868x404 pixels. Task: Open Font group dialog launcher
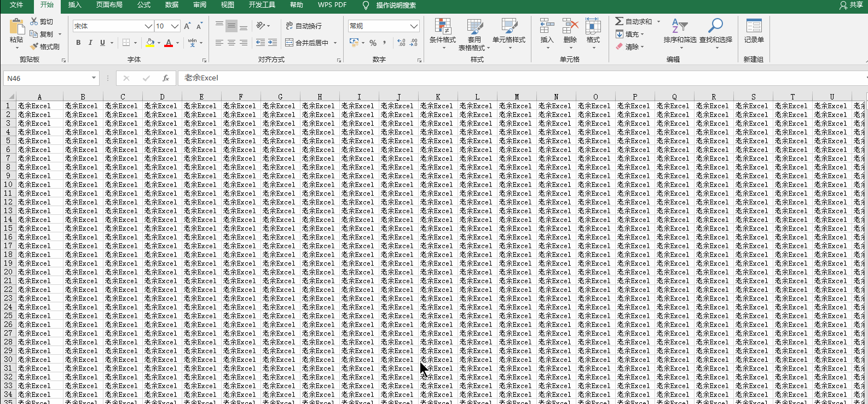coord(204,60)
